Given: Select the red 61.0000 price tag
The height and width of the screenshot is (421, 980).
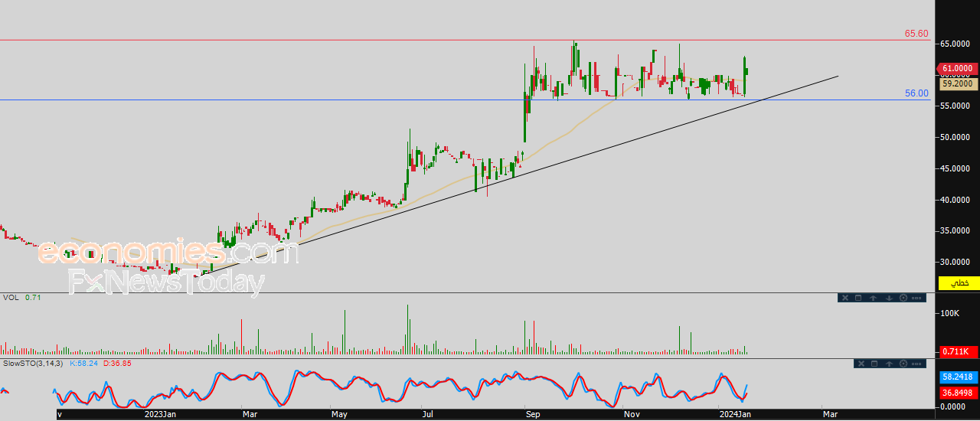Looking at the screenshot, I should click(x=957, y=68).
